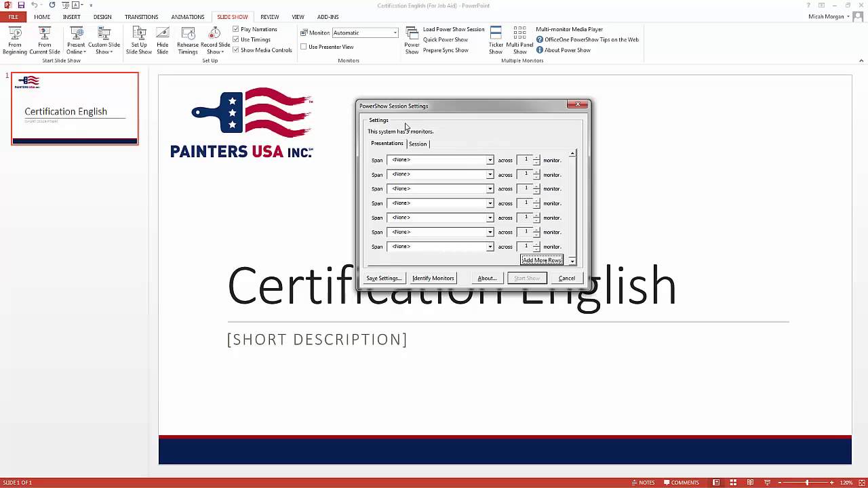Screen dimensions: 868x488
Task: Open last Span presentation dropdown
Action: [490, 247]
